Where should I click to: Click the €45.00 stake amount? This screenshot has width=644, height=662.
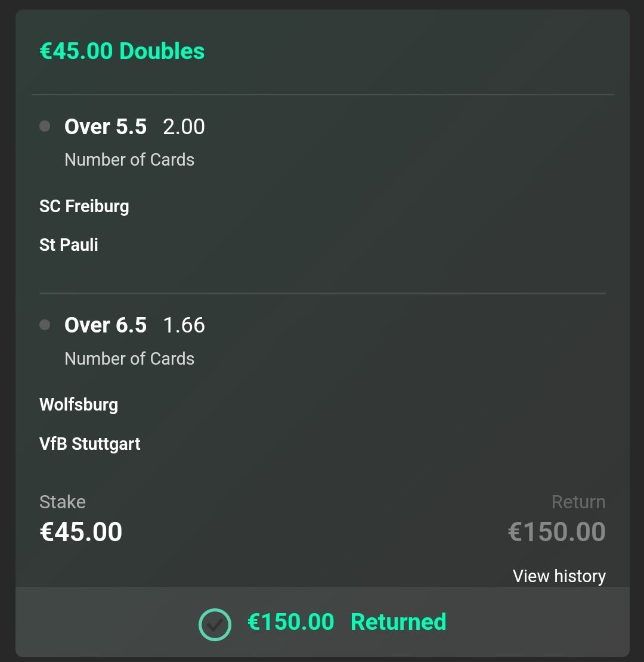pyautogui.click(x=80, y=532)
